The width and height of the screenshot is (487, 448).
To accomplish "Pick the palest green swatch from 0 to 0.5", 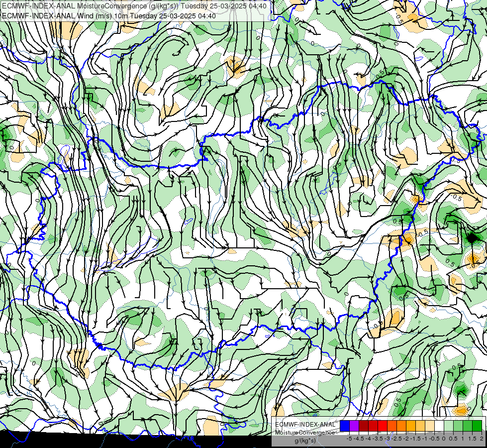I will (449, 426).
